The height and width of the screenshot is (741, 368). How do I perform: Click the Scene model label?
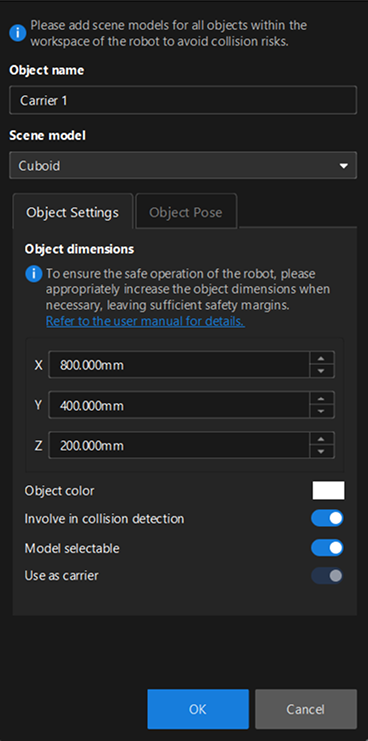[x=47, y=136]
